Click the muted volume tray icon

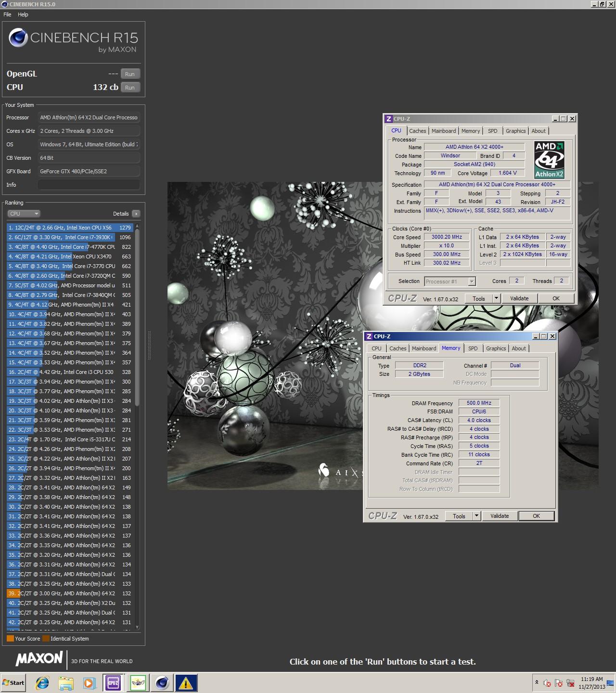coord(547,682)
